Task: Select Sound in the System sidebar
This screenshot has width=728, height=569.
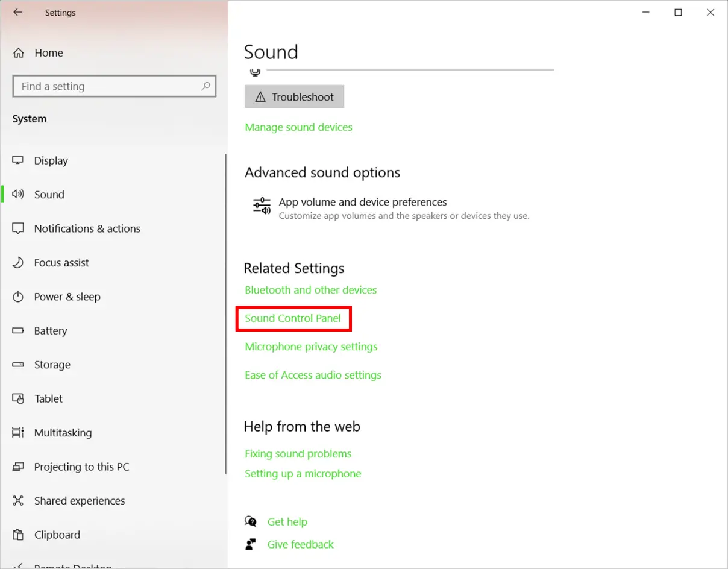Action: 49,194
